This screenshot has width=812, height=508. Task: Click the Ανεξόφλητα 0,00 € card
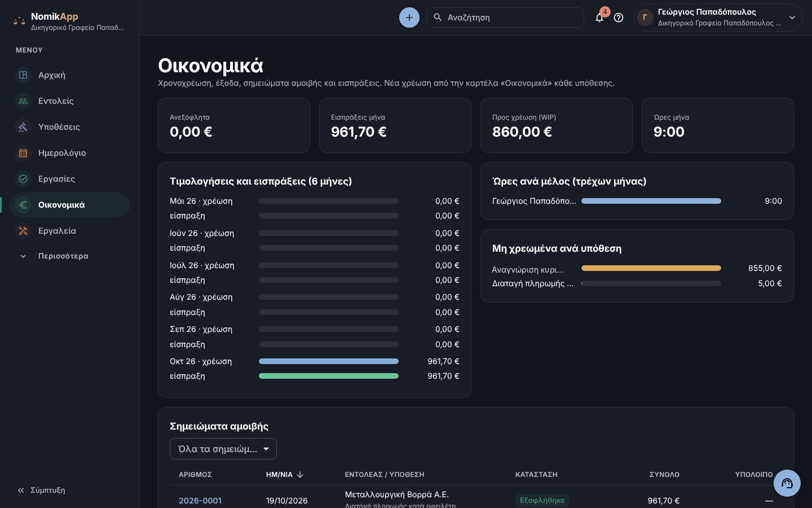click(234, 125)
